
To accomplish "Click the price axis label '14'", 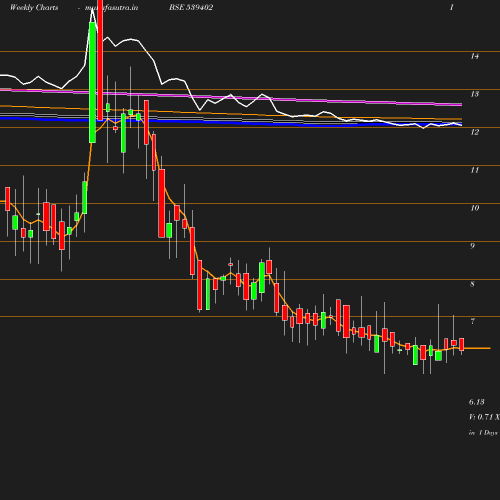I will (475, 56).
